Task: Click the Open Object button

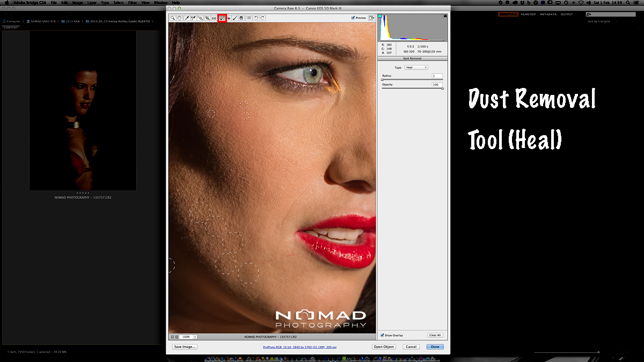Action: point(384,347)
